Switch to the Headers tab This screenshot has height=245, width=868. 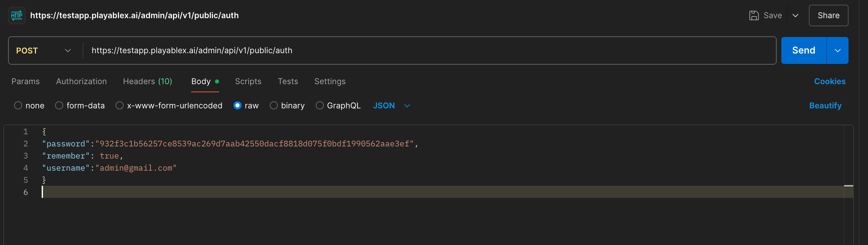[147, 81]
